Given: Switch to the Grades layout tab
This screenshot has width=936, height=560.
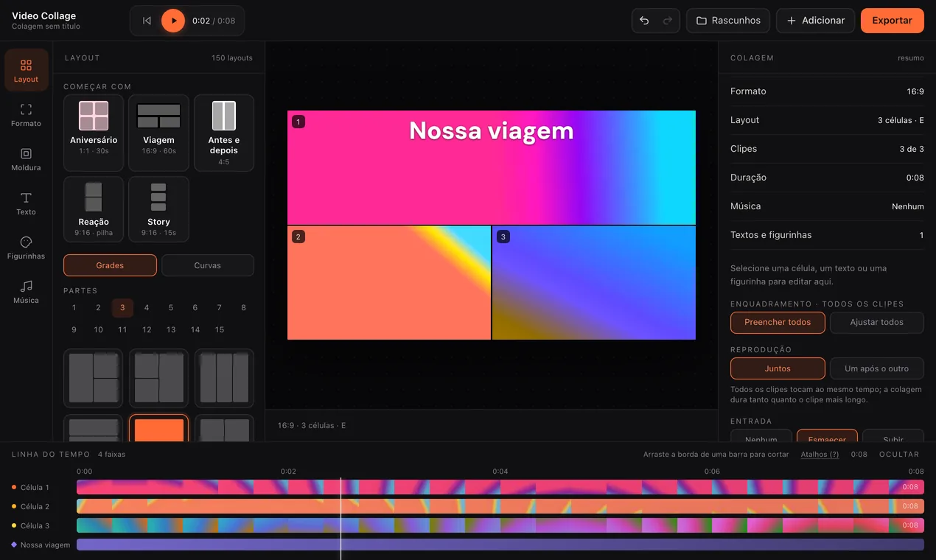Looking at the screenshot, I should [110, 265].
